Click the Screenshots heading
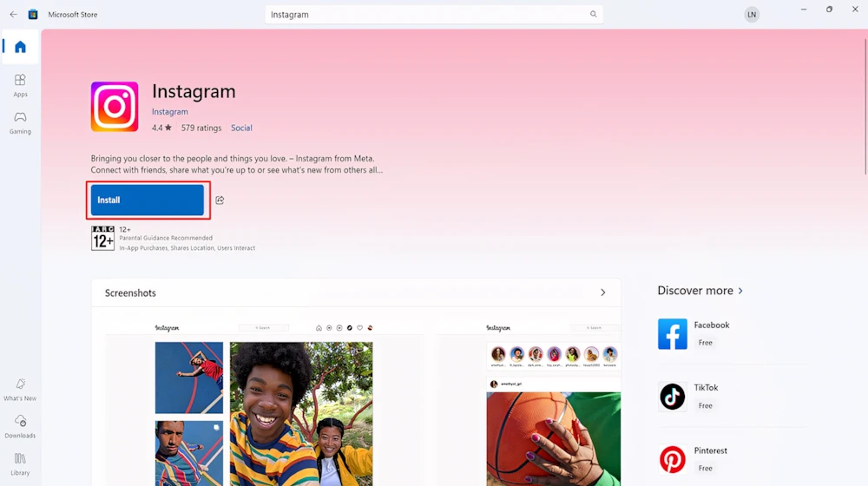Screen dimensions: 868x486 coord(131,292)
